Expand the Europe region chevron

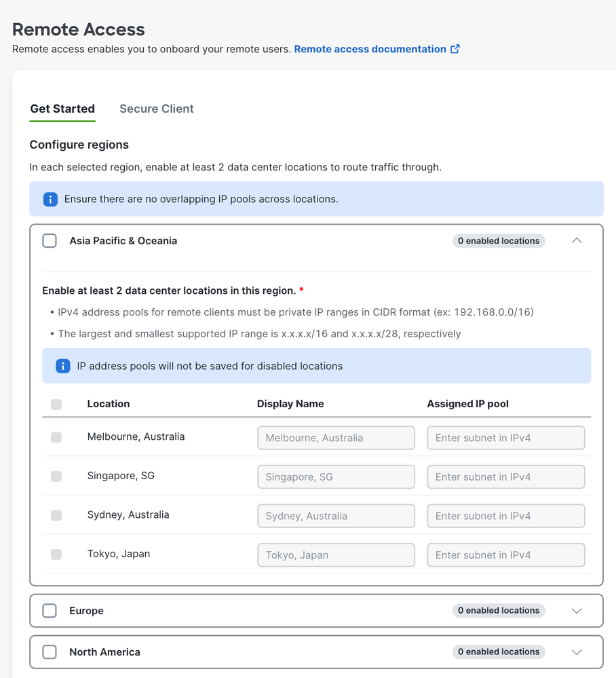pos(577,611)
